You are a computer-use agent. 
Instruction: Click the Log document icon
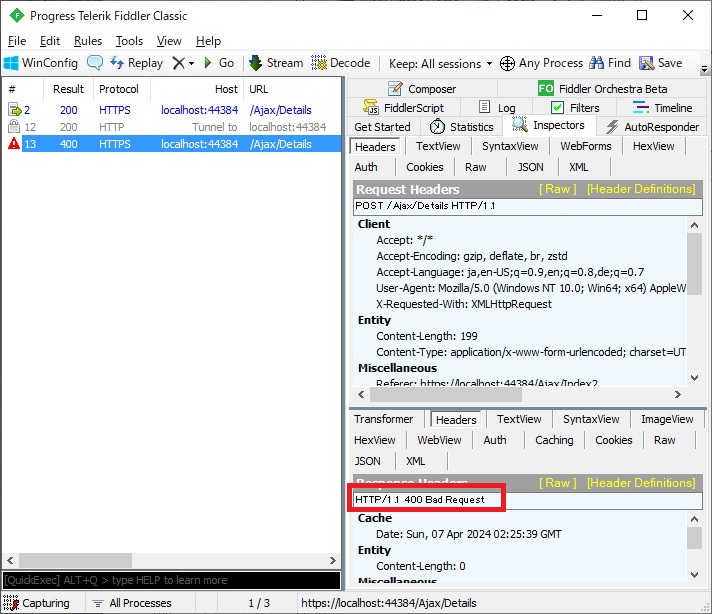tap(485, 107)
